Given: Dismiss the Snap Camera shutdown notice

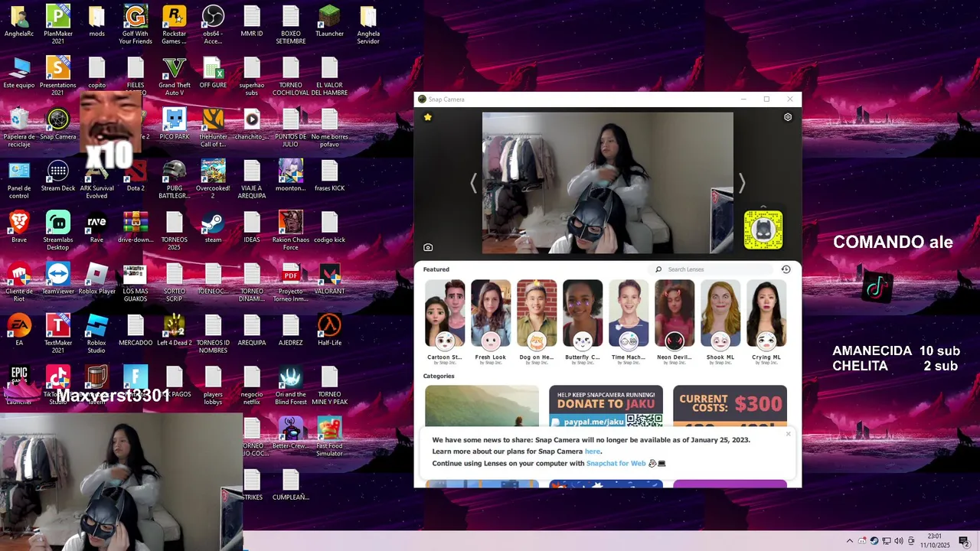Looking at the screenshot, I should (788, 434).
